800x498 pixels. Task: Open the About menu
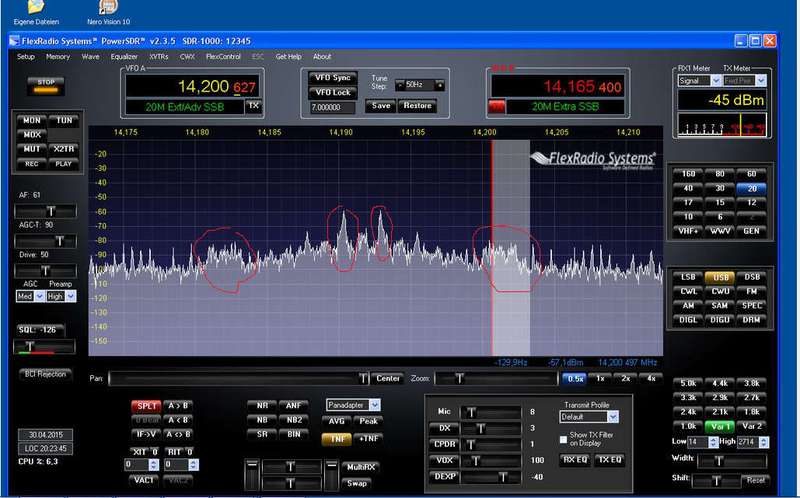point(322,57)
